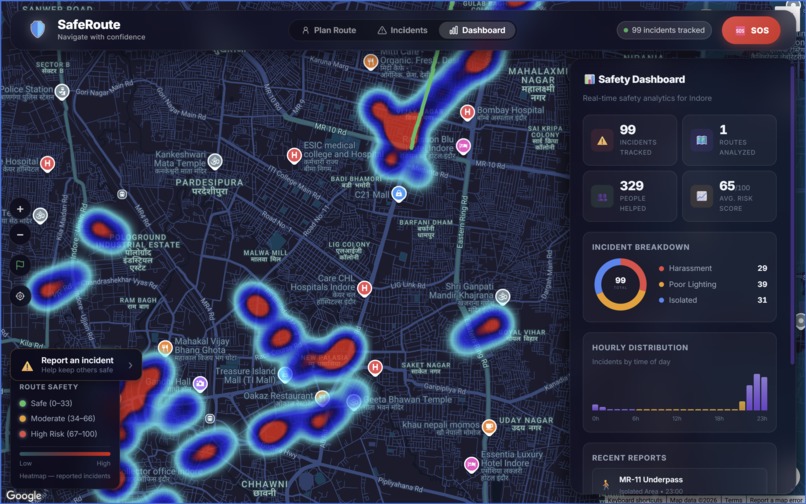The width and height of the screenshot is (806, 504).
Task: Click the warning icon in Report an incident
Action: tap(27, 366)
